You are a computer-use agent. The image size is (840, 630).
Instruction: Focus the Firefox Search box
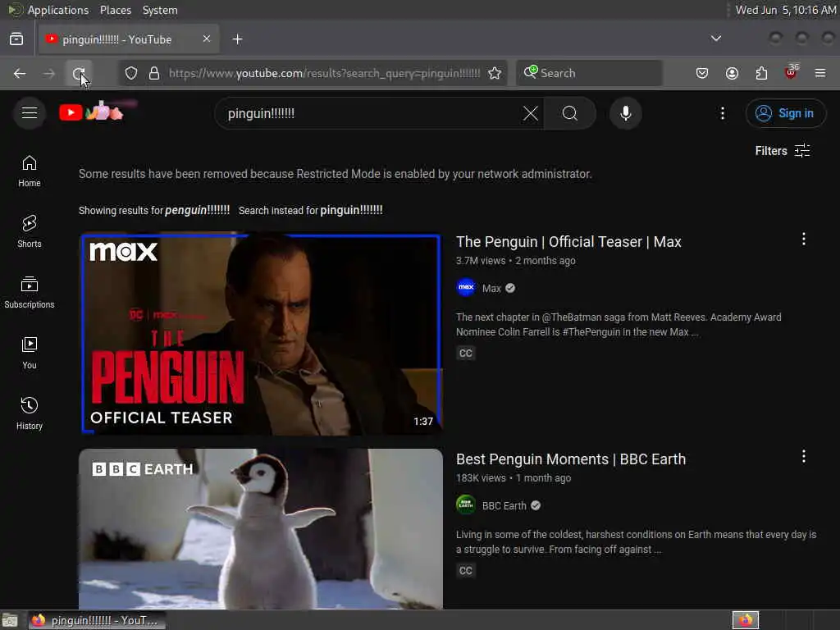[589, 73]
